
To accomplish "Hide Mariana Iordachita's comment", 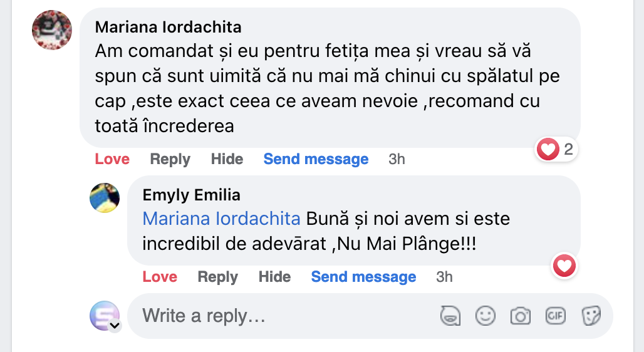I will (227, 159).
